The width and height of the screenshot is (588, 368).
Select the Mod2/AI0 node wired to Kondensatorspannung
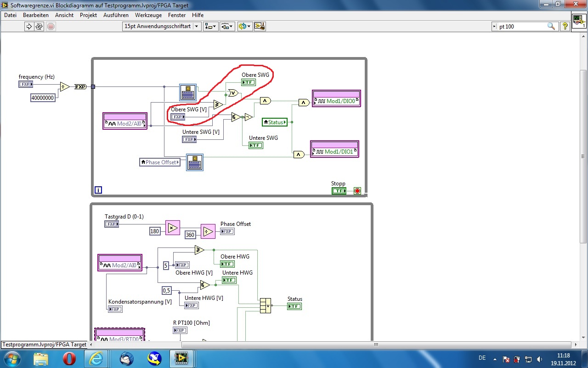pos(120,263)
